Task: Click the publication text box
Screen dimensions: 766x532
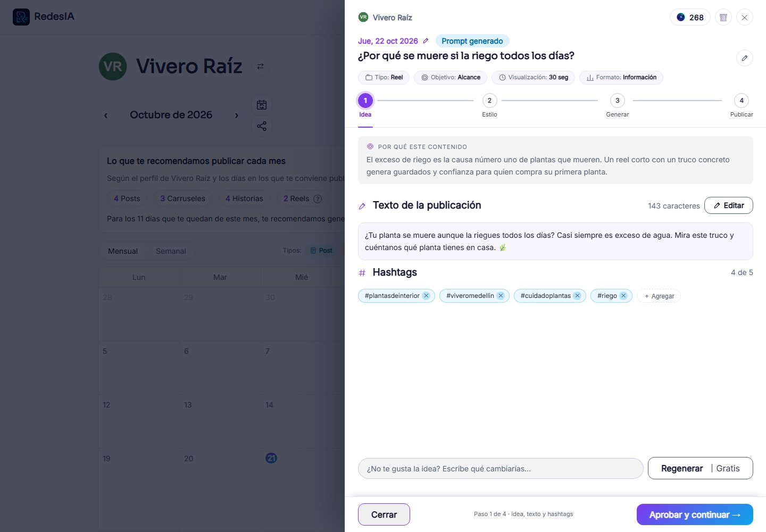Action: click(x=555, y=241)
